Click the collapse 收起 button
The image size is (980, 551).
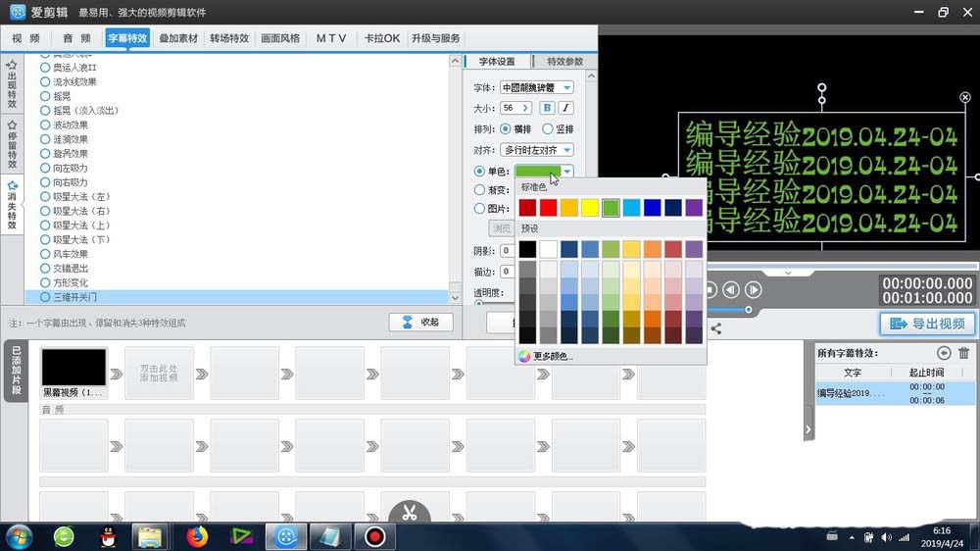coord(420,322)
